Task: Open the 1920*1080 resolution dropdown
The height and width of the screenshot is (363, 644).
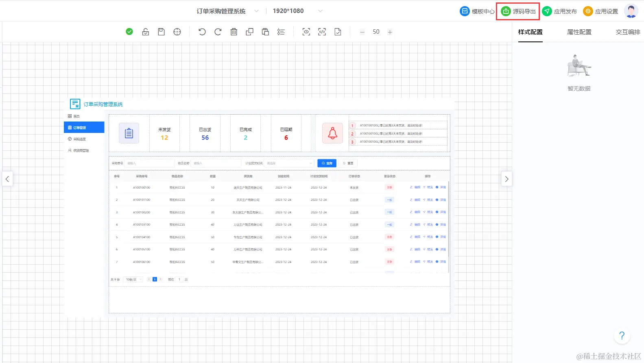Action: (x=297, y=11)
